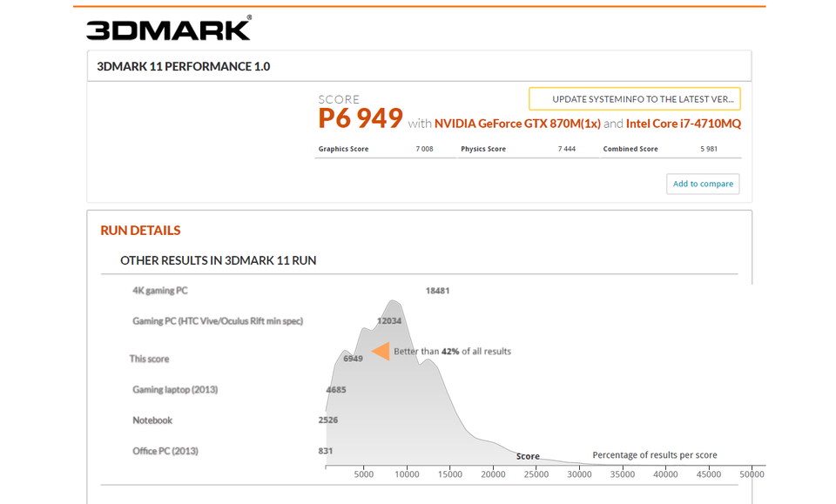Screen dimensions: 836x504
Task: Click the 6949 value on the chart
Action: (353, 360)
